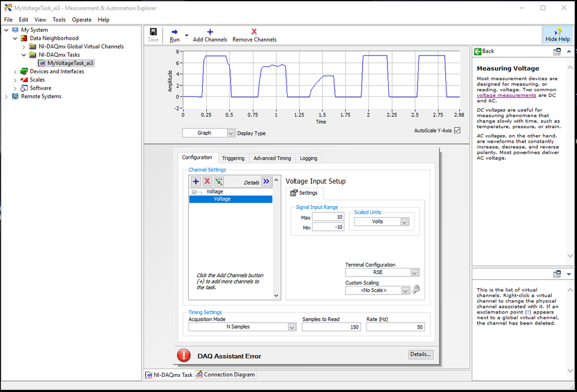This screenshot has height=392, width=577.
Task: Click the red X in Channel Settings
Action: pyautogui.click(x=207, y=181)
